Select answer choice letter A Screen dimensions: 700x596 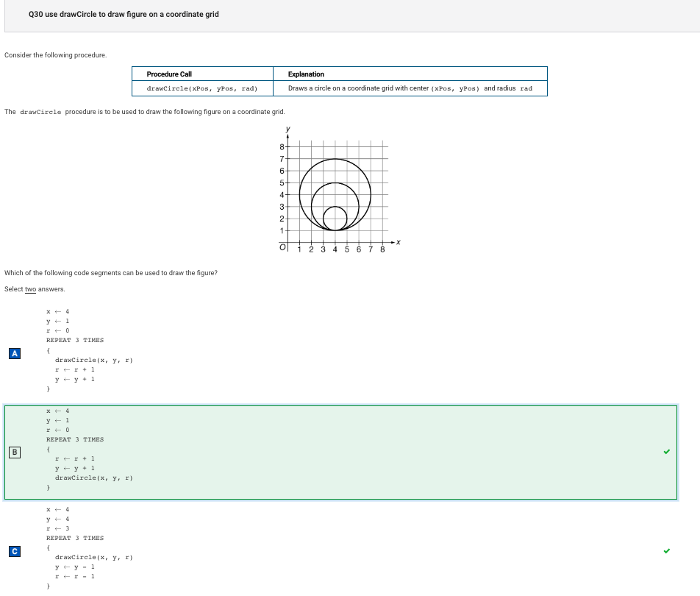pyautogui.click(x=14, y=353)
